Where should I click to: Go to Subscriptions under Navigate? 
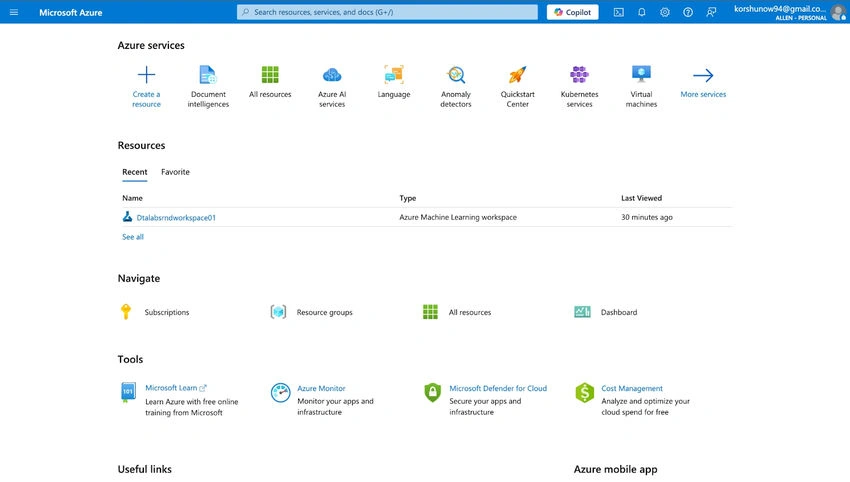(167, 312)
